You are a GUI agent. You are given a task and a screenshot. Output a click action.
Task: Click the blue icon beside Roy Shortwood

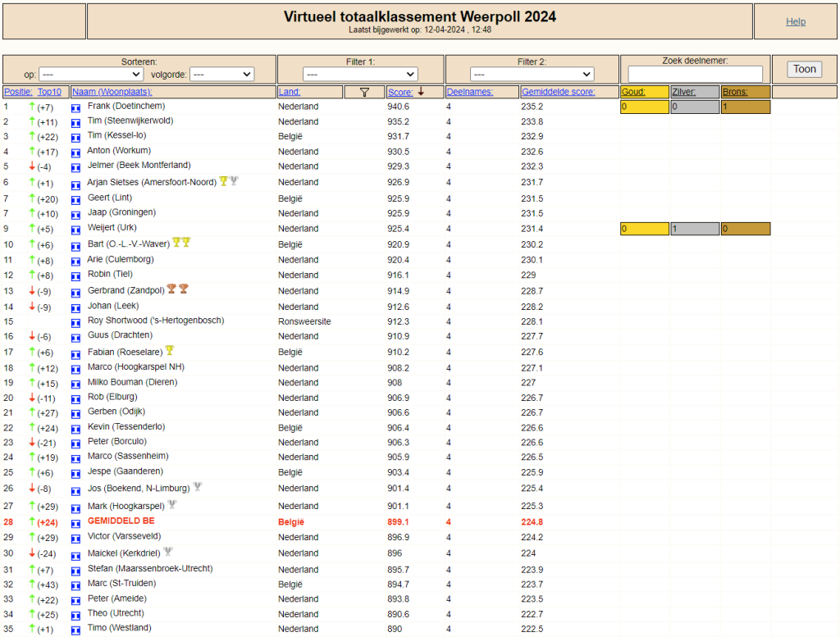click(x=75, y=323)
